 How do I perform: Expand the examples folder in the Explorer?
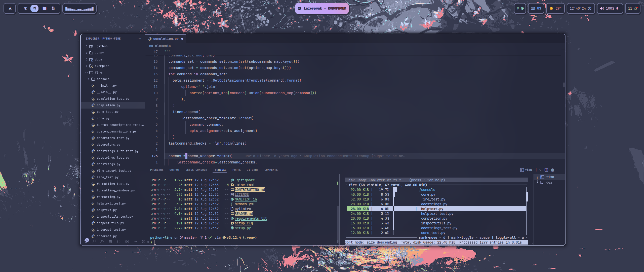(102, 66)
